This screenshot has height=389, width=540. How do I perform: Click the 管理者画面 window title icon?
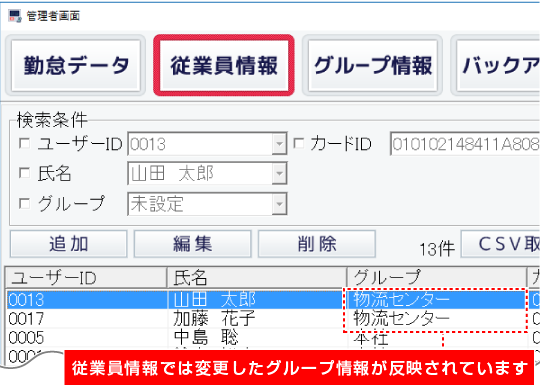[15, 16]
